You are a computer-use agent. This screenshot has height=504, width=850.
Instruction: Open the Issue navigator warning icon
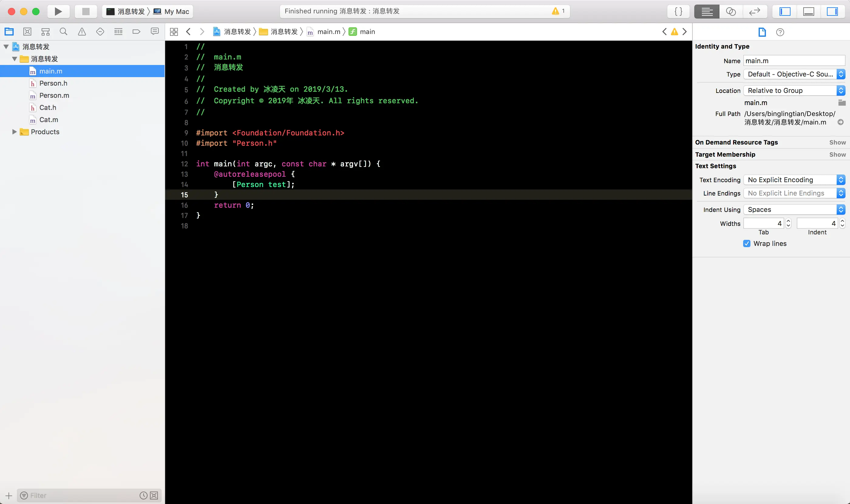click(x=82, y=32)
